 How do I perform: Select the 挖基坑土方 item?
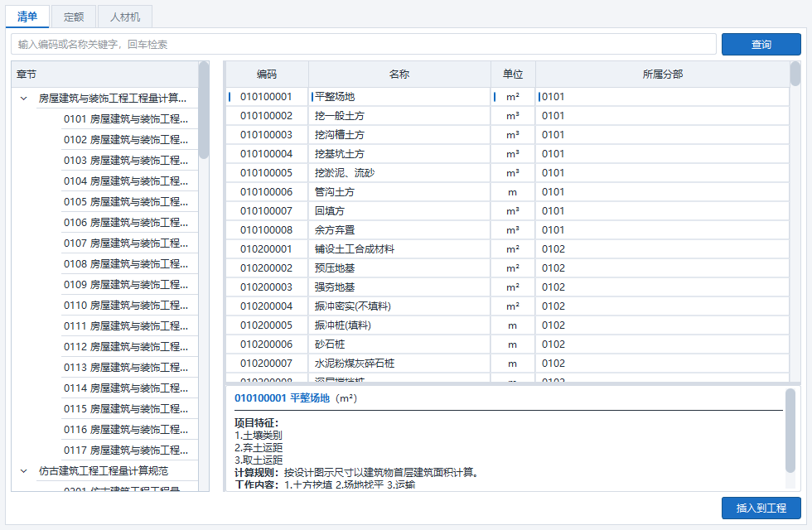point(339,154)
